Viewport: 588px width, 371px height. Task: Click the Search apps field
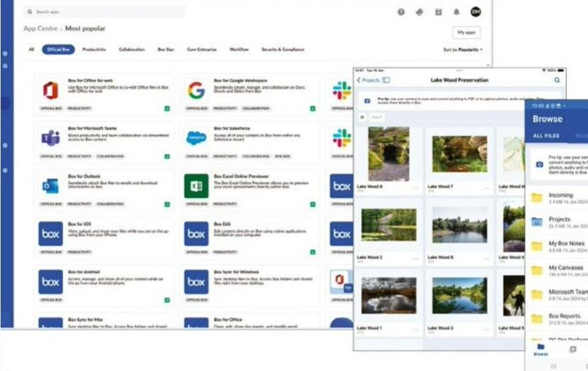pyautogui.click(x=105, y=12)
